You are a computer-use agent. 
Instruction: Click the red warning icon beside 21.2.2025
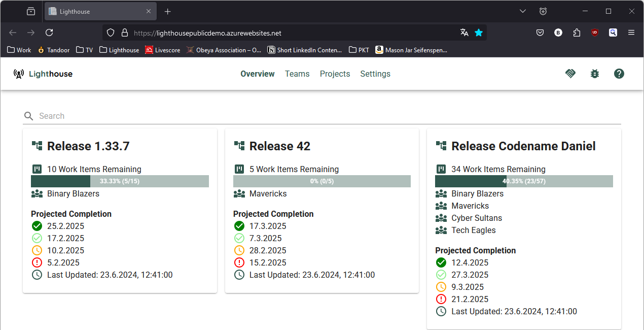pos(441,299)
